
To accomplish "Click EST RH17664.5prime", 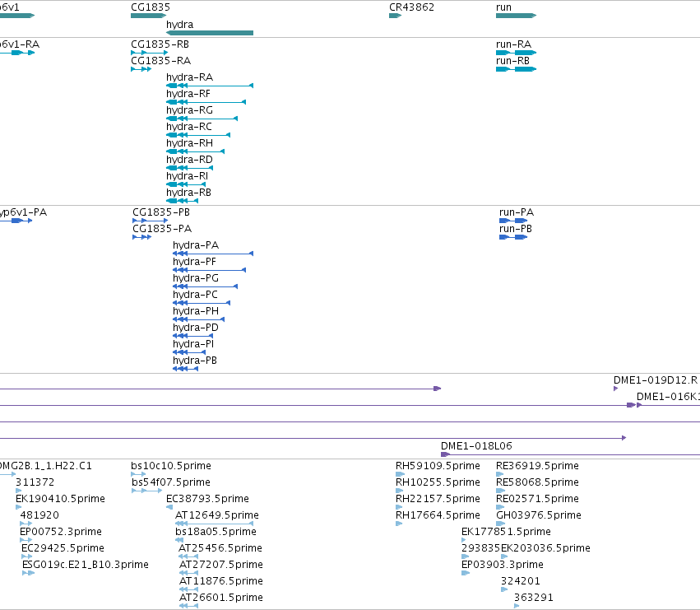I will point(438,515).
